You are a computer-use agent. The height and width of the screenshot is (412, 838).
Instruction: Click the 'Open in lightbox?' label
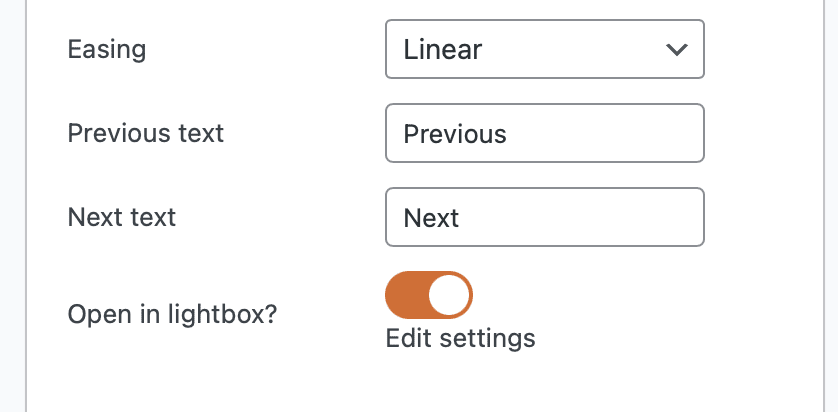[x=172, y=314]
